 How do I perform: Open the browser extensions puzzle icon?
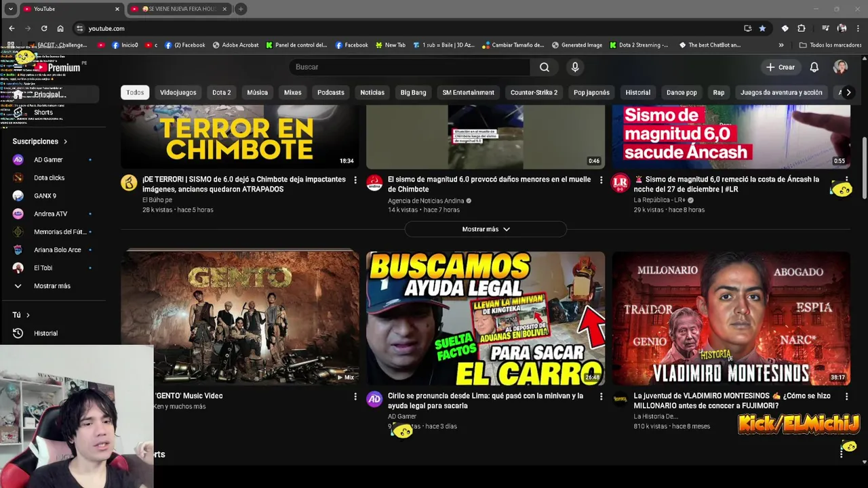802,28
